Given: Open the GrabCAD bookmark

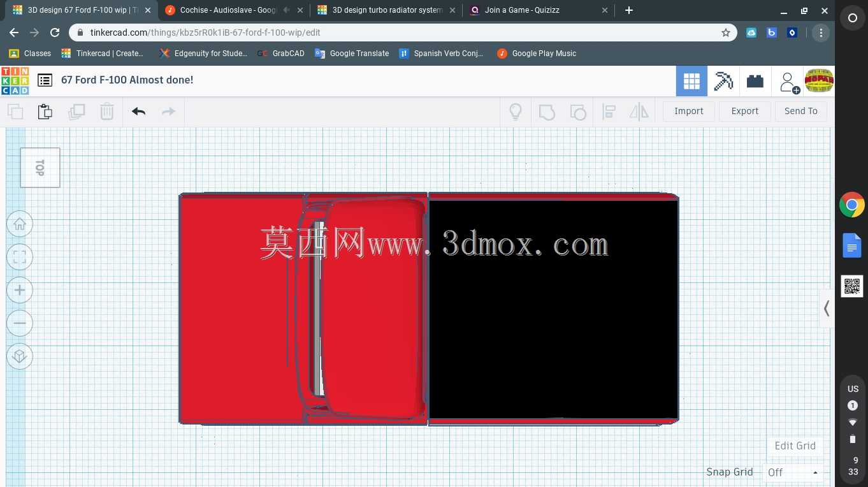Looking at the screenshot, I should pyautogui.click(x=281, y=54).
